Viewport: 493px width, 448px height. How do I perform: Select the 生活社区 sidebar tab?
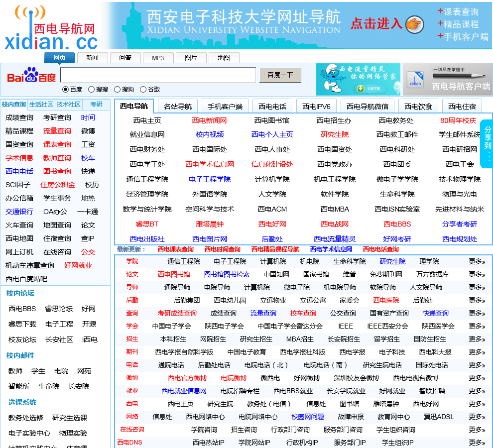pyautogui.click(x=41, y=105)
